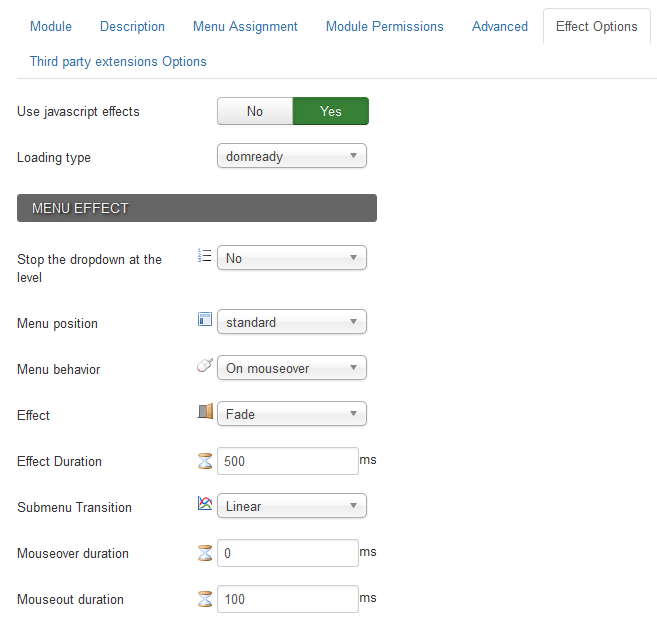Click the door icon beside Effect dropdown
The height and width of the screenshot is (623, 657).
[205, 411]
